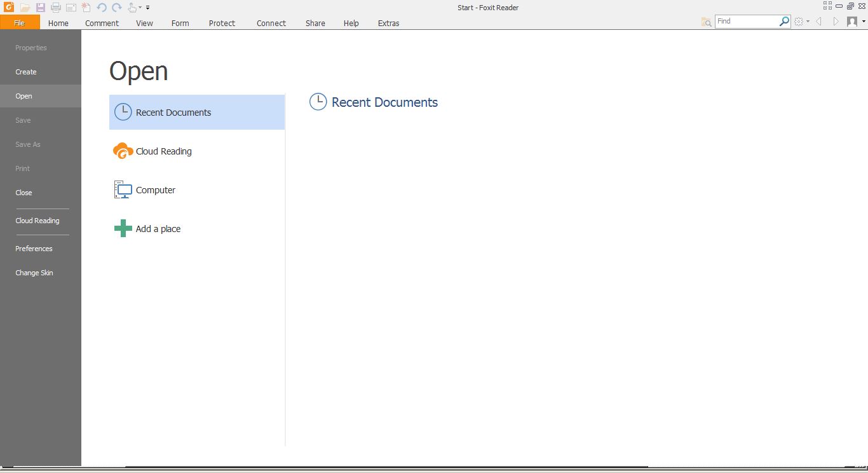This screenshot has width=868, height=473.
Task: Choose Add a place in Open list
Action: (197, 229)
